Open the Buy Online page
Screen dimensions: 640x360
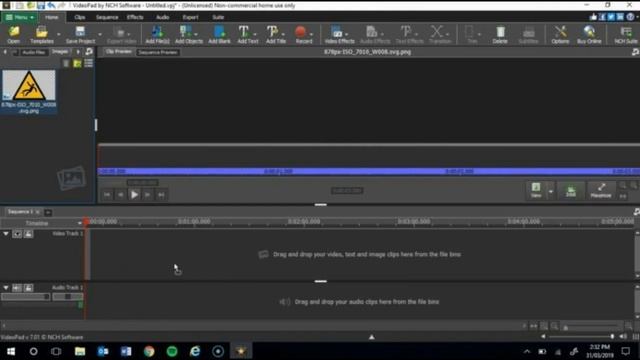tap(589, 34)
